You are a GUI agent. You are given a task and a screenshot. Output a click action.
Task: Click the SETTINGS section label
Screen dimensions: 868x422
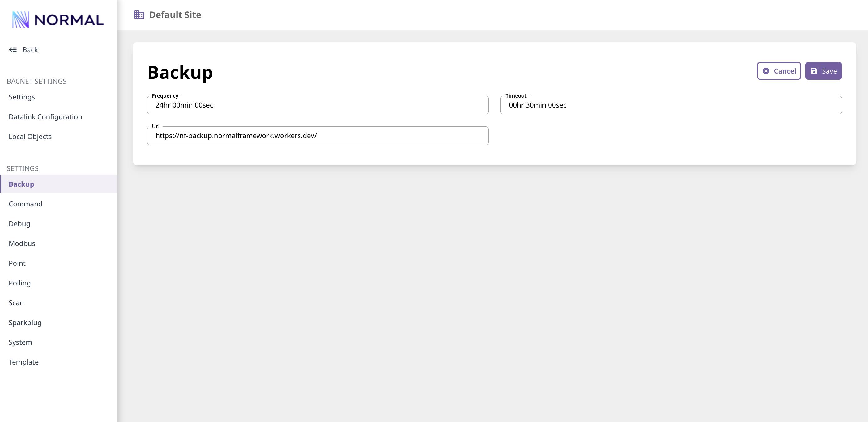[x=23, y=168]
